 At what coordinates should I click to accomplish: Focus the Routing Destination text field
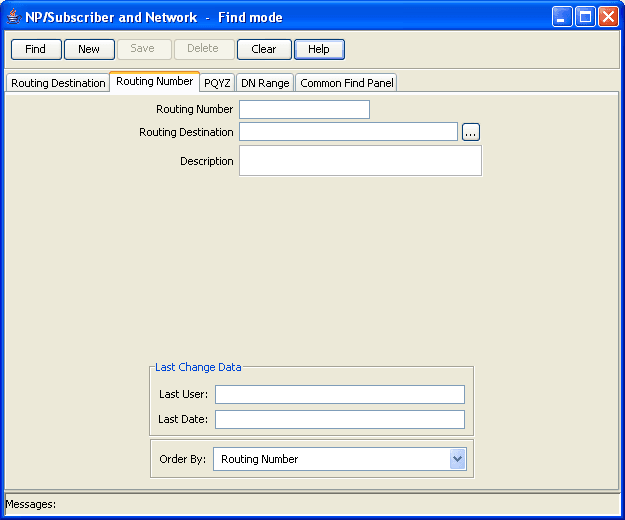click(x=348, y=132)
